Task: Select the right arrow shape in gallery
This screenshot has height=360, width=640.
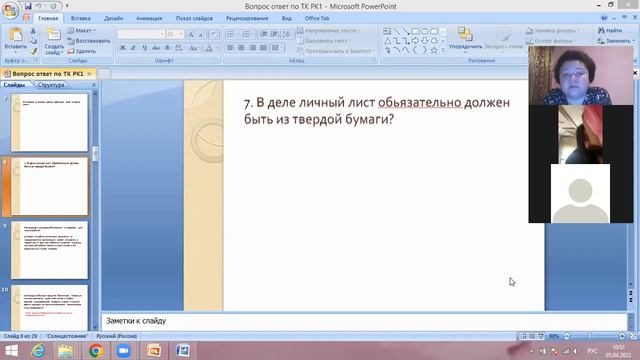Action: tap(415, 41)
